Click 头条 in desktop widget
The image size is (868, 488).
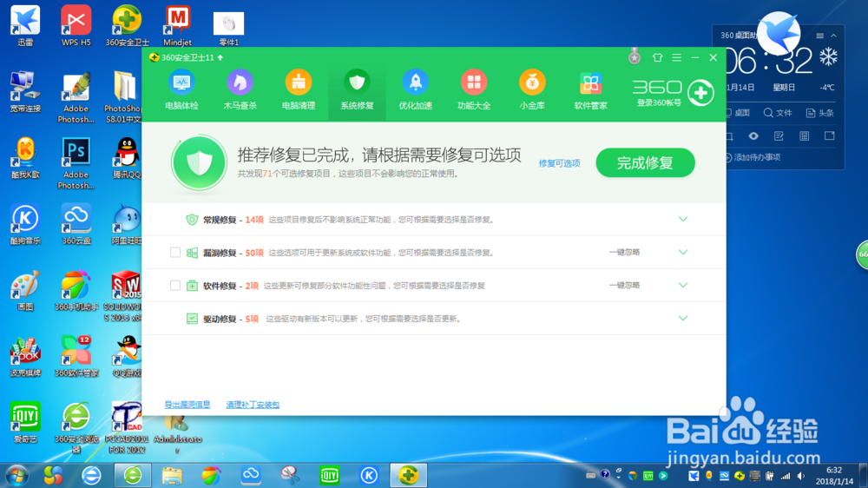[x=820, y=113]
